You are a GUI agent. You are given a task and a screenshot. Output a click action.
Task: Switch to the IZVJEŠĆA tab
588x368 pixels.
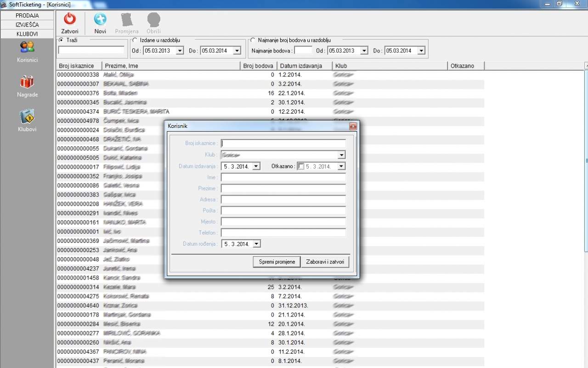pos(27,25)
